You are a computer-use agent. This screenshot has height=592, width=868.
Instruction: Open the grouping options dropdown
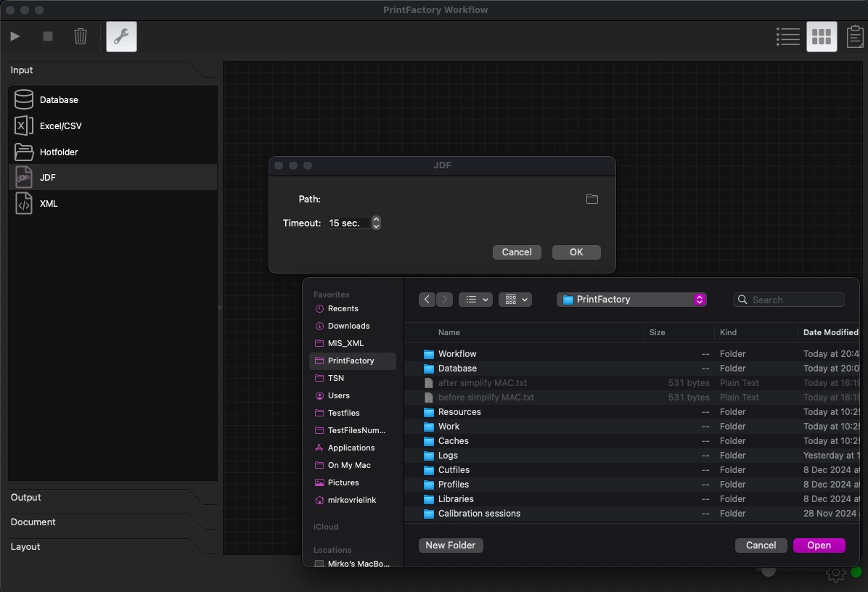pos(515,300)
